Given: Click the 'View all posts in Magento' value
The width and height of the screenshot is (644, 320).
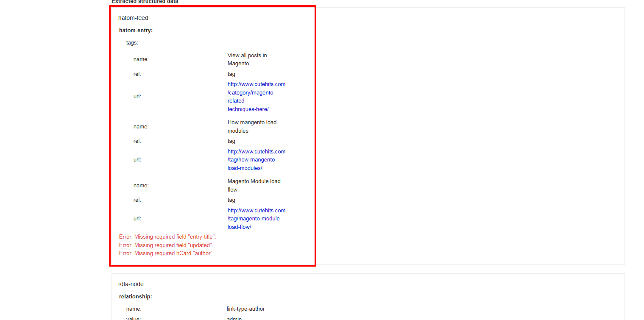Looking at the screenshot, I should point(247,59).
